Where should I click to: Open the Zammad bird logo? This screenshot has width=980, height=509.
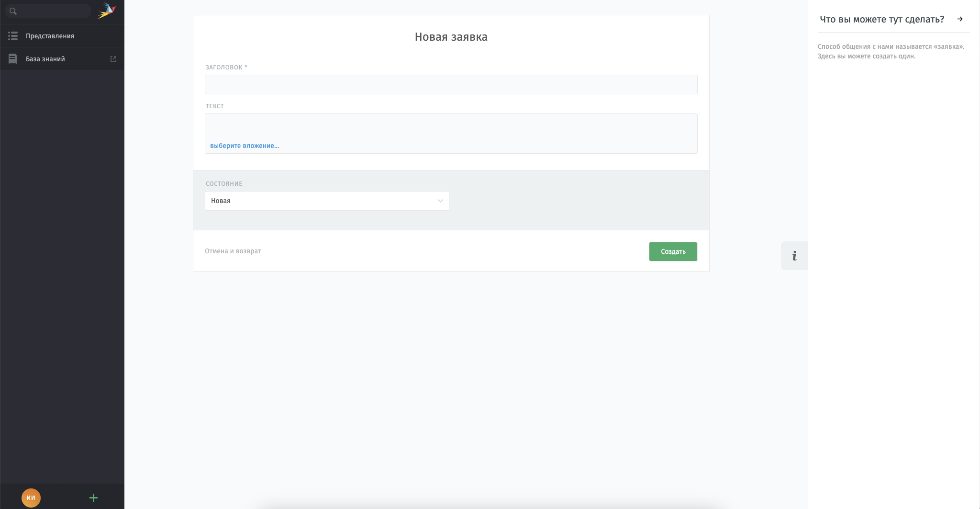107,11
